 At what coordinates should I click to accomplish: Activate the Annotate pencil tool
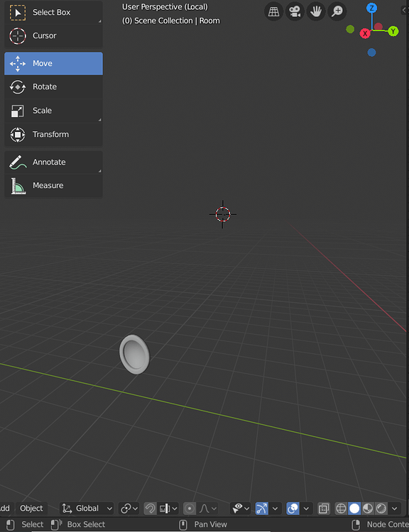coord(53,162)
